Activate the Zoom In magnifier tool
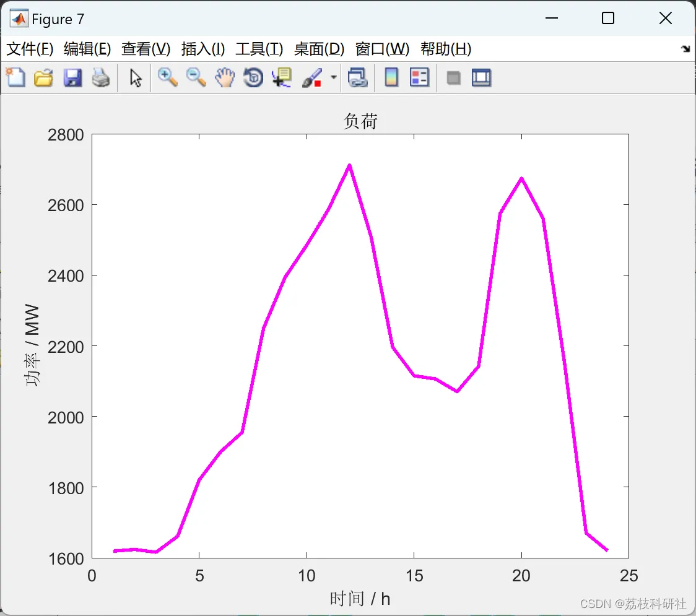This screenshot has width=696, height=616. tap(167, 77)
